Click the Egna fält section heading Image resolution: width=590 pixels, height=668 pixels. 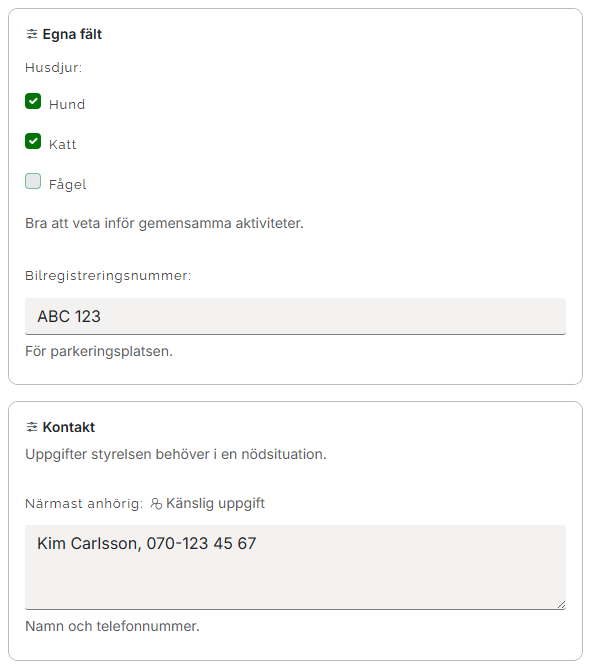[72, 34]
